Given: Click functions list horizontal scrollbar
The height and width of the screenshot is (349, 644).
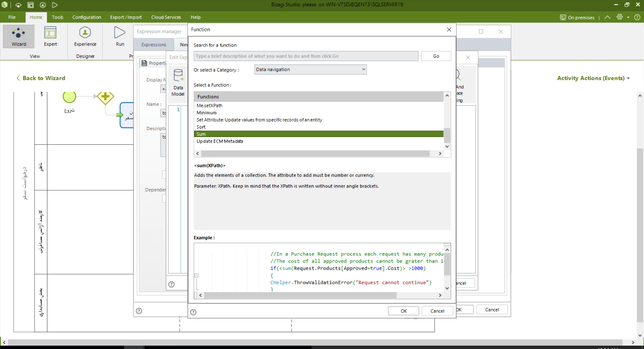Looking at the screenshot, I should (x=315, y=154).
